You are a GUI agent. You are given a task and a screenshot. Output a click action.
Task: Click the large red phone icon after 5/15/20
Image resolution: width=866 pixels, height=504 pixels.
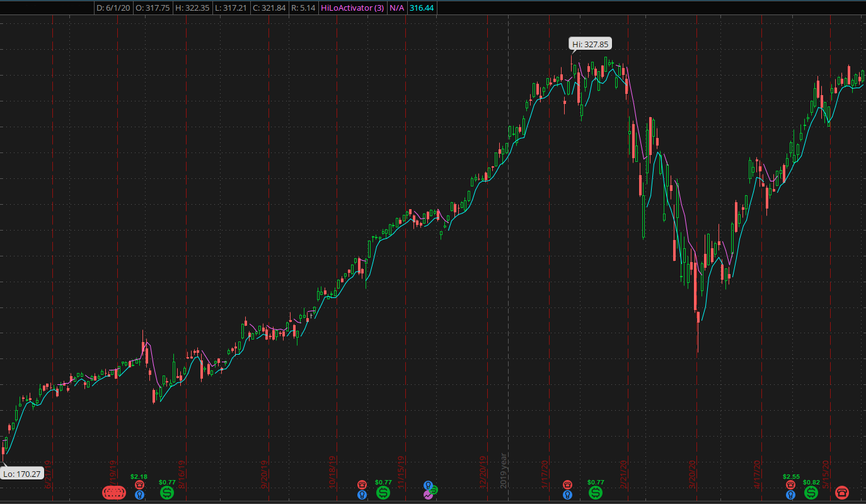click(841, 492)
